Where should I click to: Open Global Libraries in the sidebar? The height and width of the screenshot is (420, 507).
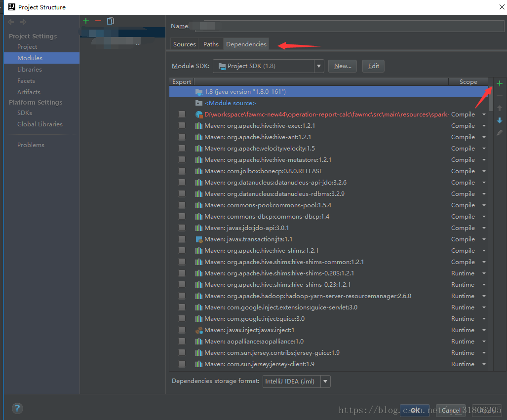pos(40,124)
